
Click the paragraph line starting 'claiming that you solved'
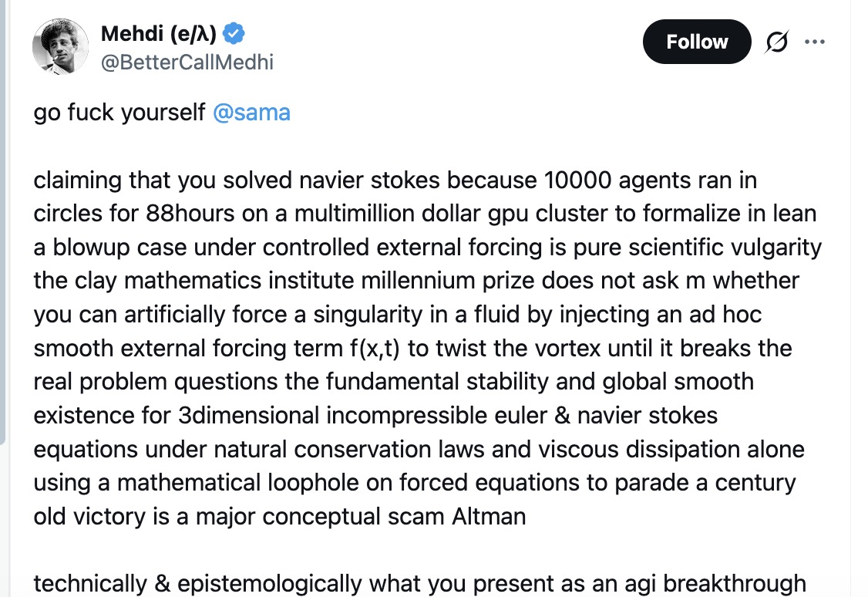(x=395, y=180)
